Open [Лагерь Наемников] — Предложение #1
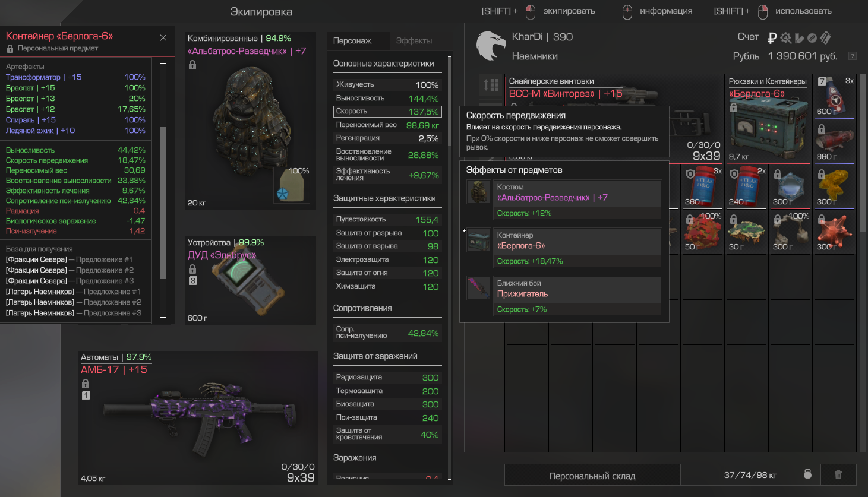Screen dimensions: 868x497 click(74, 292)
